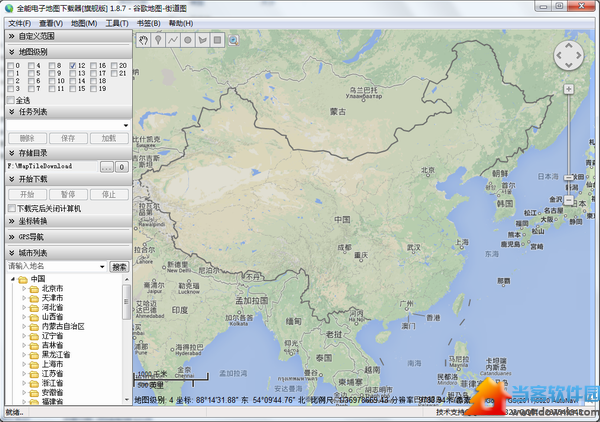Select 天津市 in city tree
Screen dimensions: 600x422
(52, 298)
